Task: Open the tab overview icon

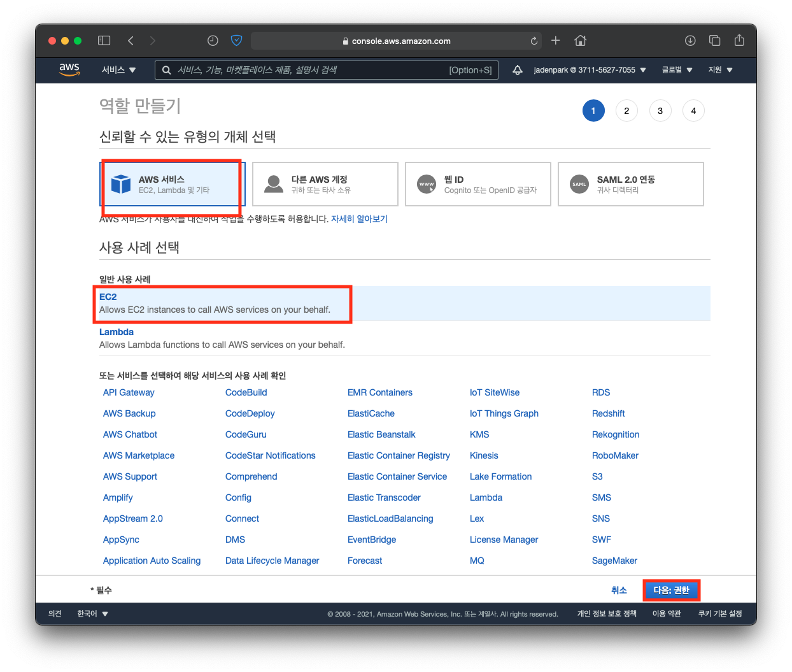Action: pos(714,41)
